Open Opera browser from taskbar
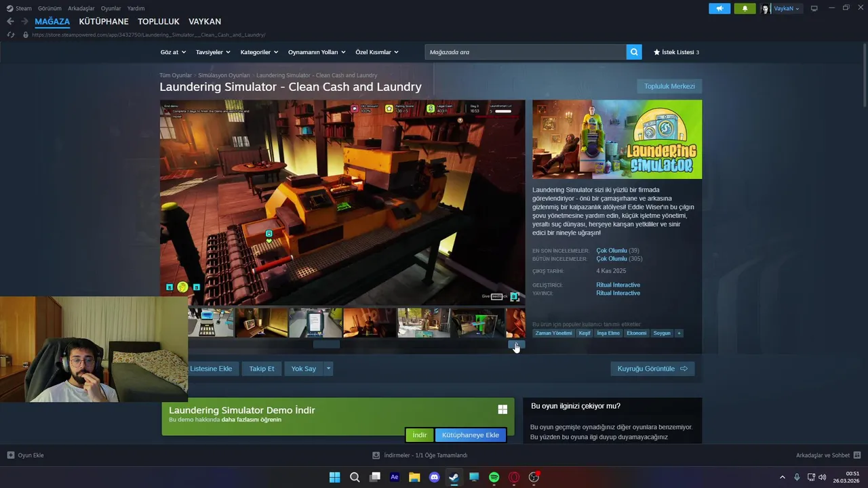The height and width of the screenshot is (488, 868). click(x=514, y=477)
